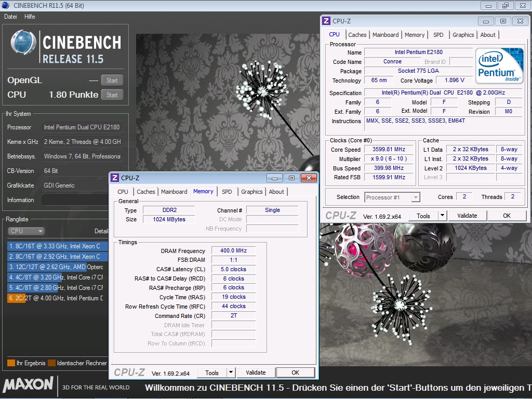Click Details button in Rangliste
Screen dimensions: 532x399
pyautogui.click(x=101, y=231)
